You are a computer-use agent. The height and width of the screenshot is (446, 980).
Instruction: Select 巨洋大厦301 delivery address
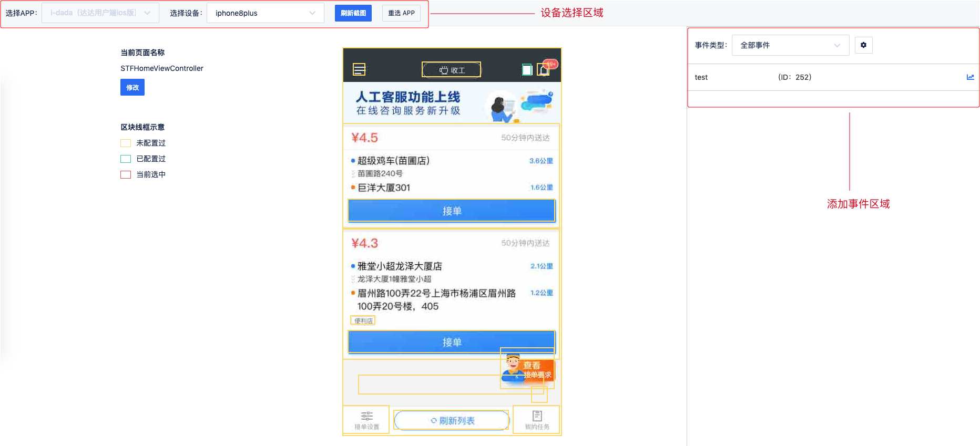[x=384, y=188]
